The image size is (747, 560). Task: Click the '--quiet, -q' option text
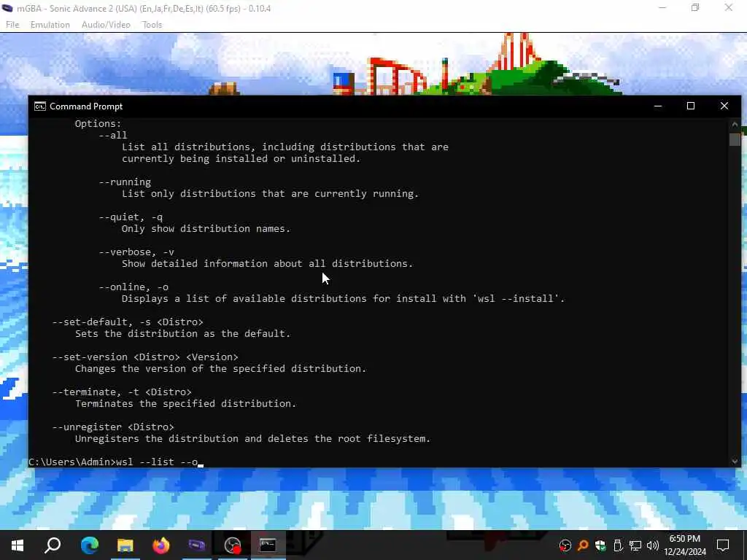[131, 217]
